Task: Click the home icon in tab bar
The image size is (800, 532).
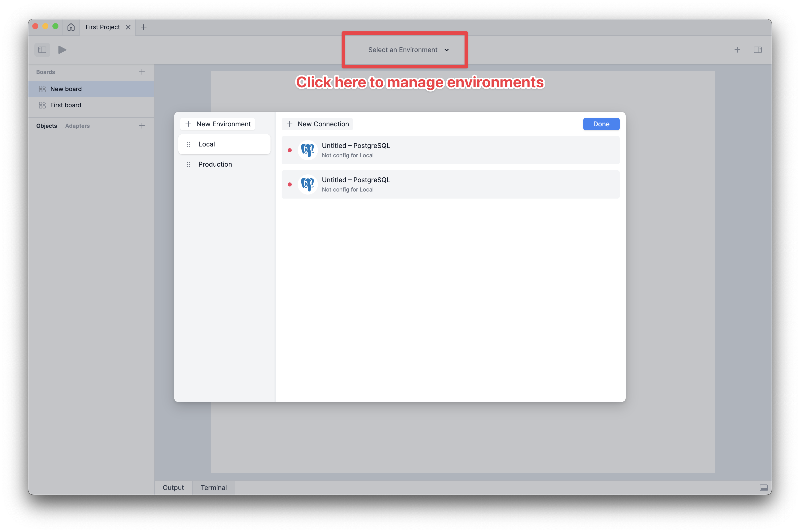Action: [71, 27]
